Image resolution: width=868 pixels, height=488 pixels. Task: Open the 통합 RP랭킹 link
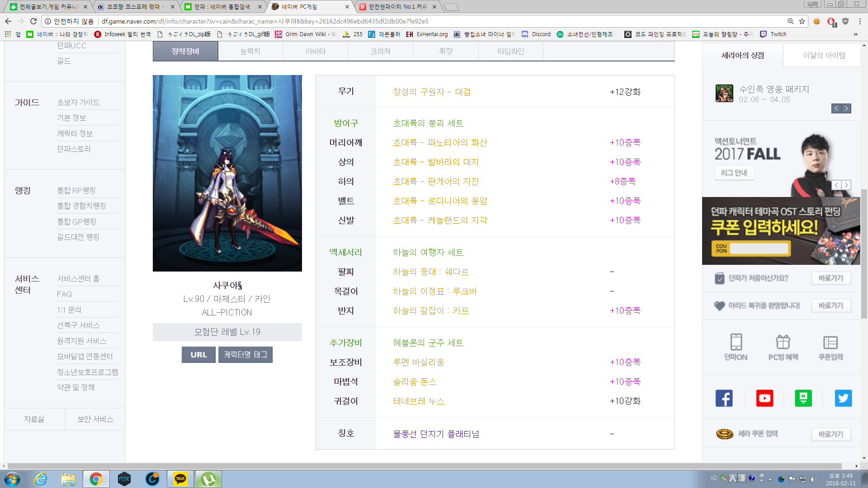tap(76, 190)
